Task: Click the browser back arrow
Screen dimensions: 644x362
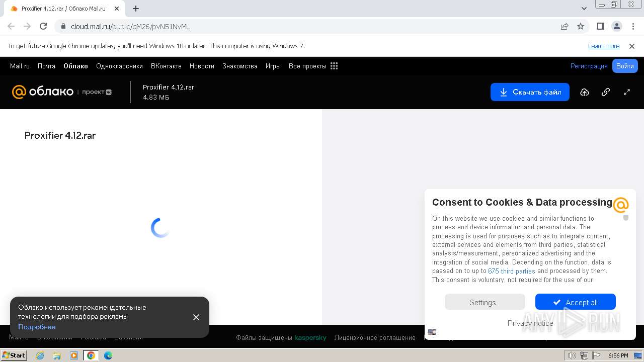Action: point(11,26)
